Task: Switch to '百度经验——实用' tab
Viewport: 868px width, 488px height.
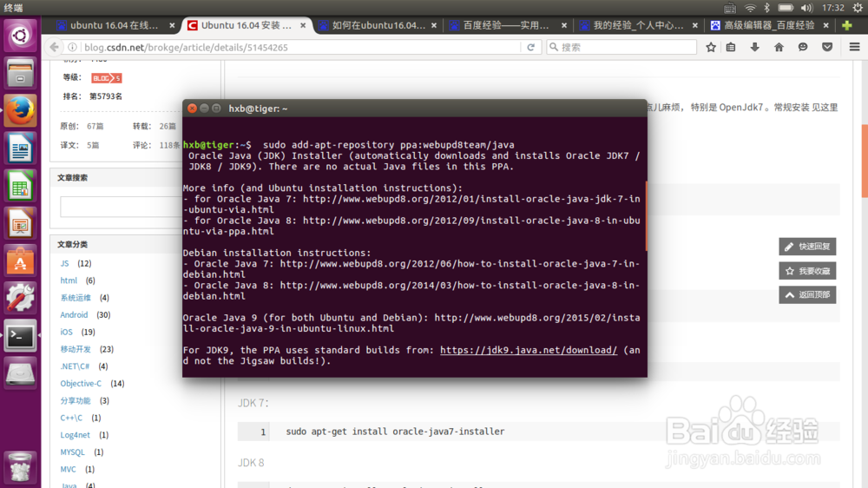Action: [x=506, y=25]
